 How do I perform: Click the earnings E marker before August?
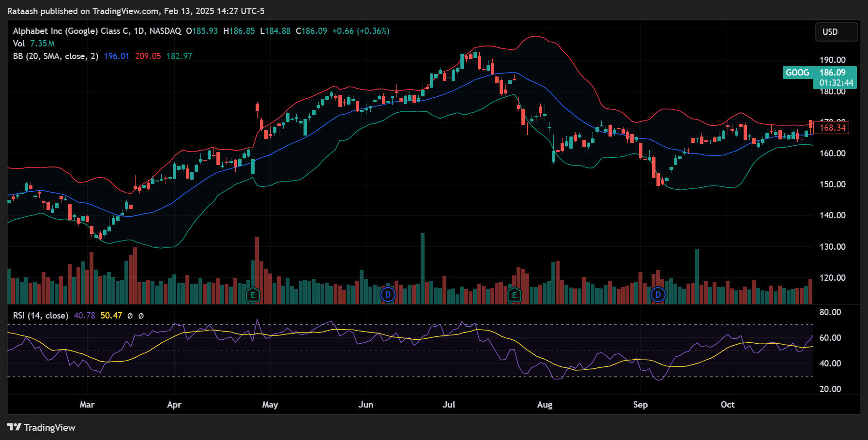[514, 294]
